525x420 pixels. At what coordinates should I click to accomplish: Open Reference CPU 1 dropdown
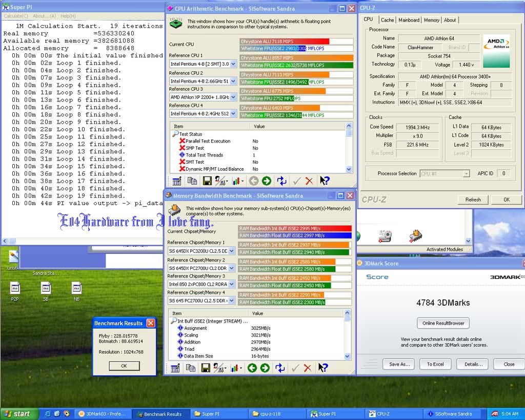point(233,64)
